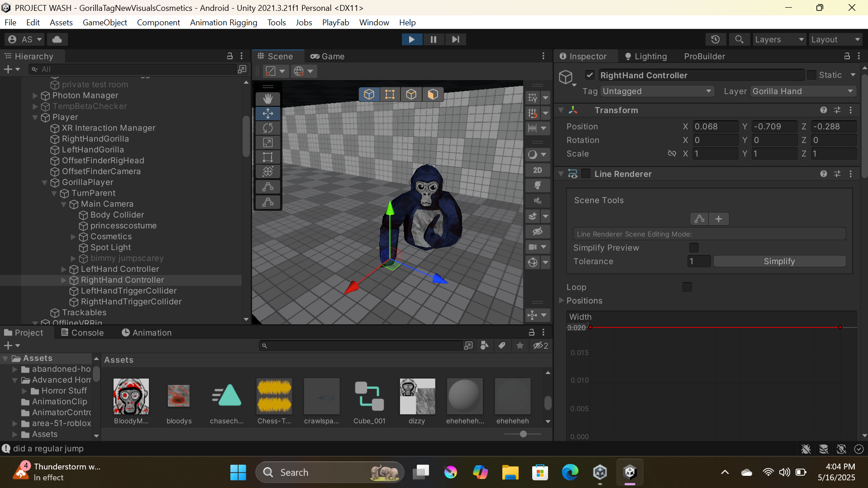Select the Rect tool

click(x=268, y=157)
